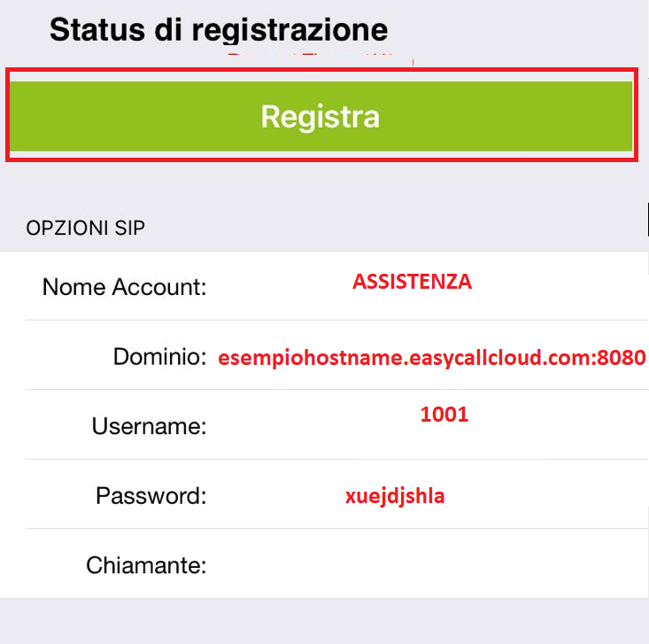Click the "Dominio:" label
The width and height of the screenshot is (649, 644).
(159, 357)
